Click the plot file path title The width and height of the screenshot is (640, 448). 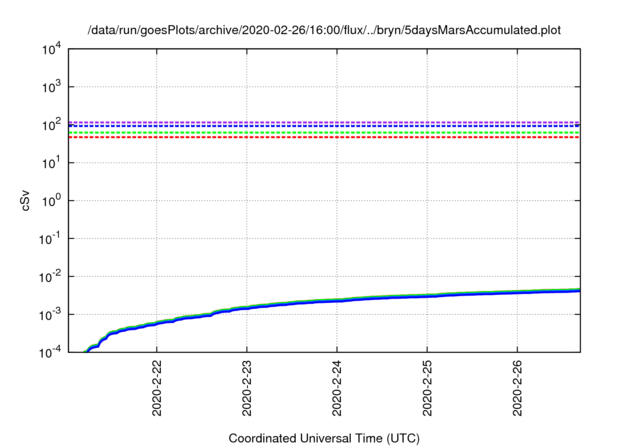tap(324, 30)
